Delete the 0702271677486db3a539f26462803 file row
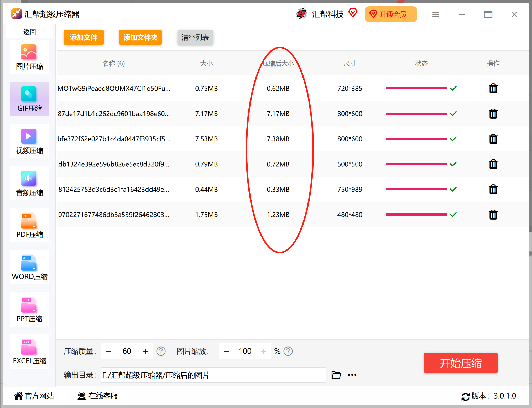 point(493,215)
